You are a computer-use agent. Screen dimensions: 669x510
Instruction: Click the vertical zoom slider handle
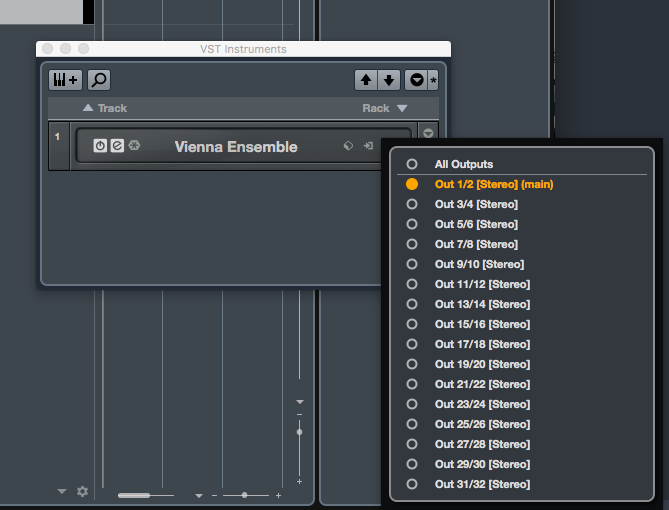click(300, 432)
